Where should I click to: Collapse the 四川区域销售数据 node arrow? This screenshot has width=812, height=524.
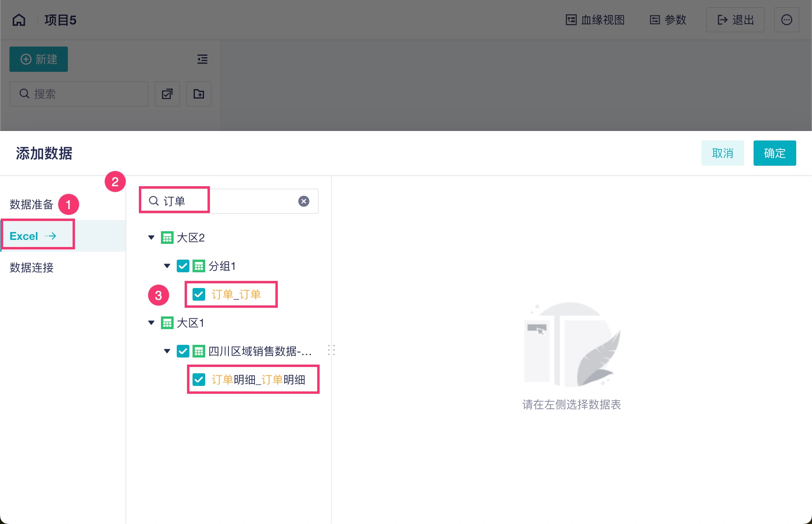pos(167,351)
